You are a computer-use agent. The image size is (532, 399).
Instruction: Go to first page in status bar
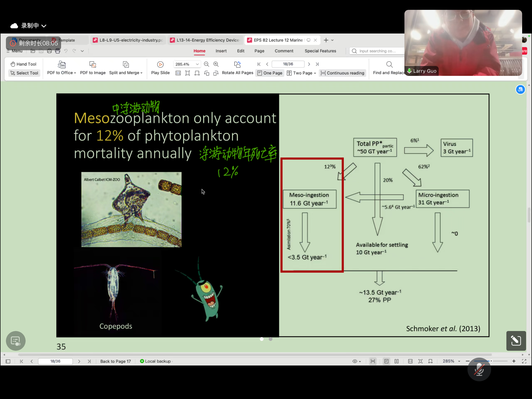(x=21, y=361)
